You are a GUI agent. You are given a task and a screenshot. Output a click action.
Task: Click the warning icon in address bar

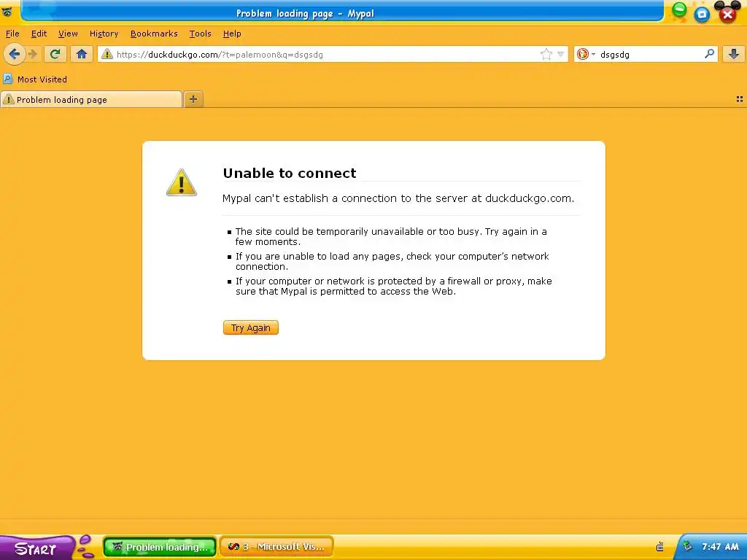[x=107, y=54]
